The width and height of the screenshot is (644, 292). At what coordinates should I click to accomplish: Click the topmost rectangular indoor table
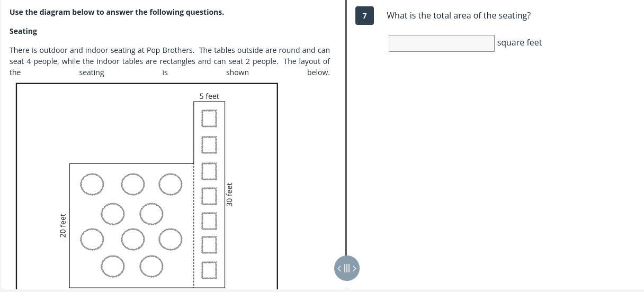tap(209, 118)
